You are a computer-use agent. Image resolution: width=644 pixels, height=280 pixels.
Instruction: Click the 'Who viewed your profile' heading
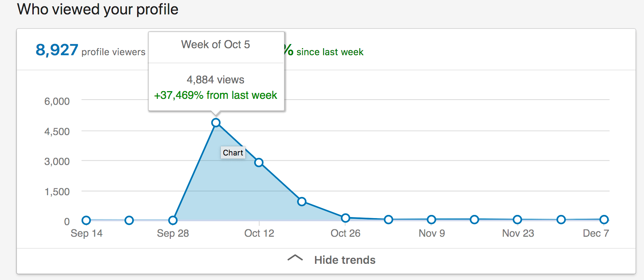coord(98,9)
